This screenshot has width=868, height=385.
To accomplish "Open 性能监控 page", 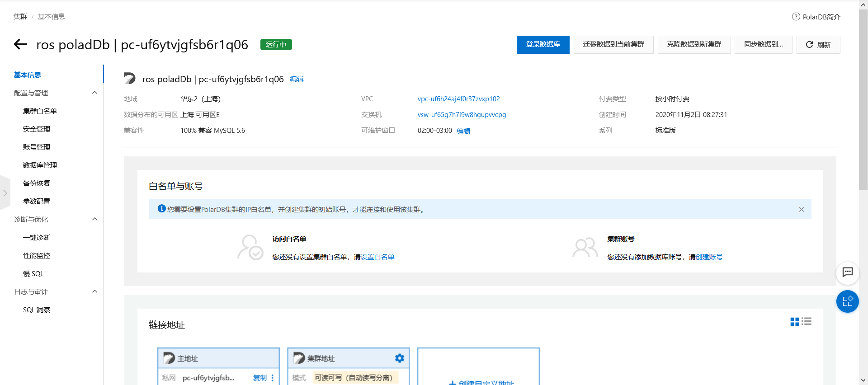I will click(37, 255).
